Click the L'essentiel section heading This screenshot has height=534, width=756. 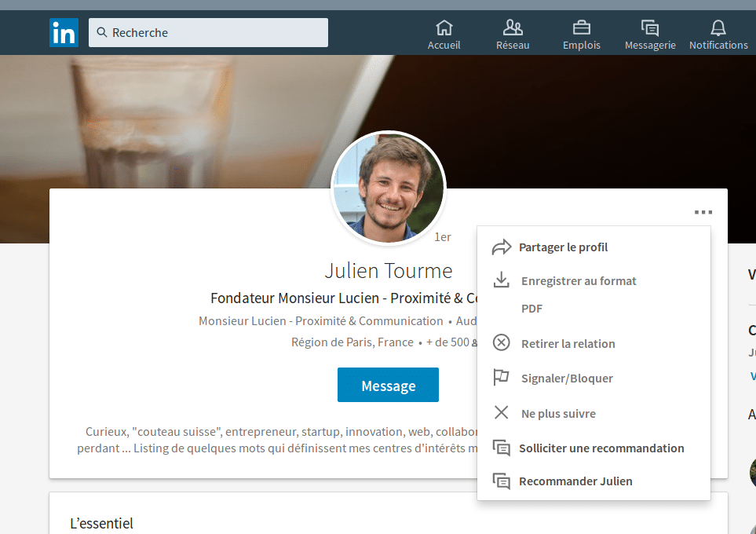(101, 523)
